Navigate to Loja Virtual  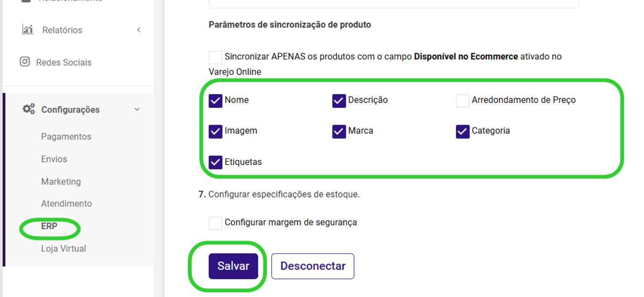(x=63, y=249)
